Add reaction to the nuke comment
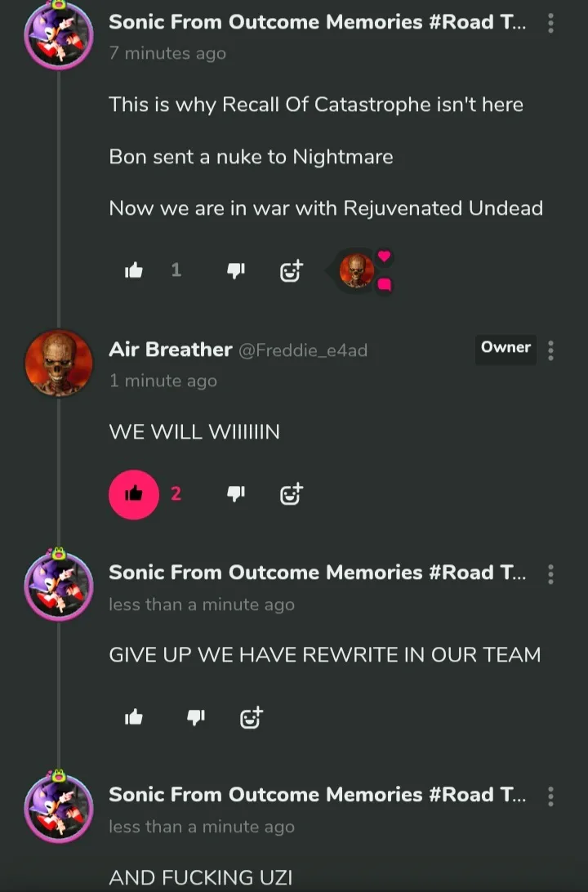 [x=292, y=271]
